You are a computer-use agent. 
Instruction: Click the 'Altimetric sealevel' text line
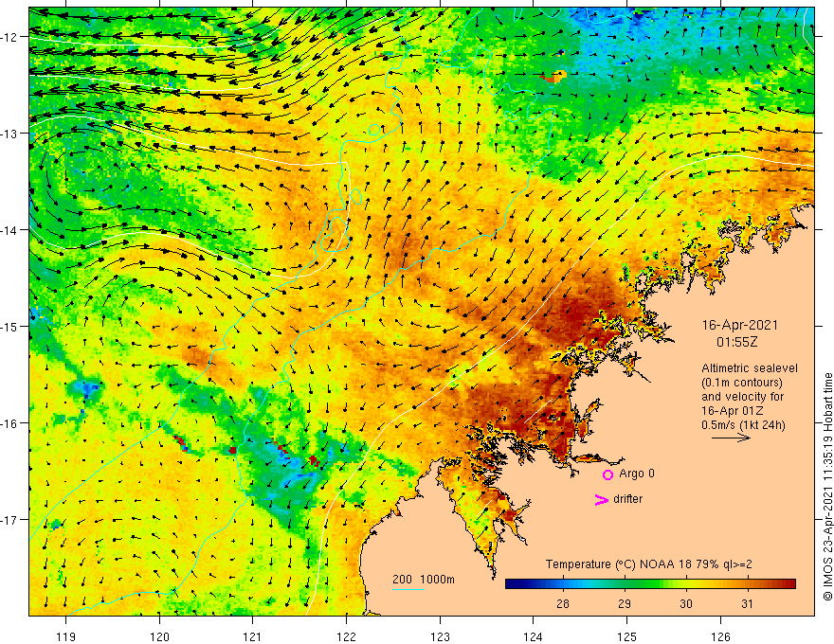click(x=750, y=368)
